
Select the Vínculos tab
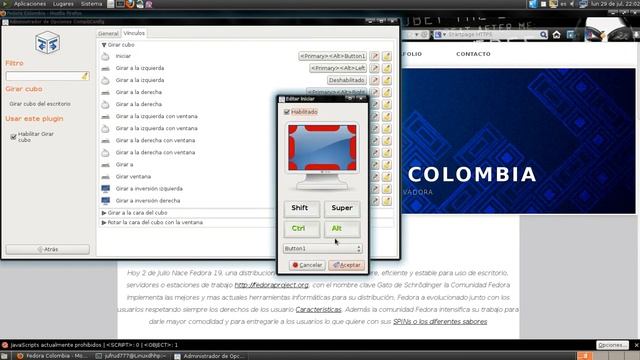point(134,33)
